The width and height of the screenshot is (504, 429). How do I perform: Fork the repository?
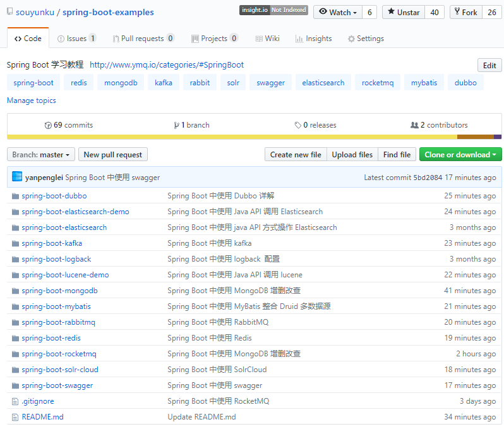coord(465,12)
